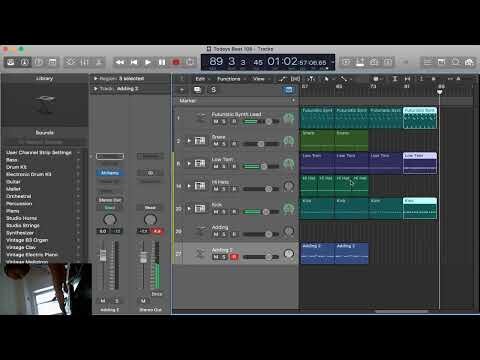
Task: Click Futuristic Synth Lead track instrument icon
Action: [x=201, y=118]
